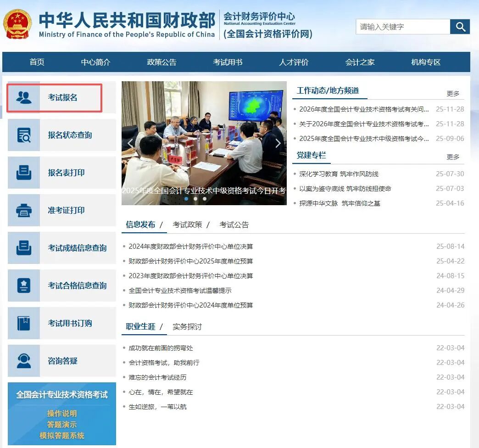Open the 政策公告 navigation menu item

162,62
